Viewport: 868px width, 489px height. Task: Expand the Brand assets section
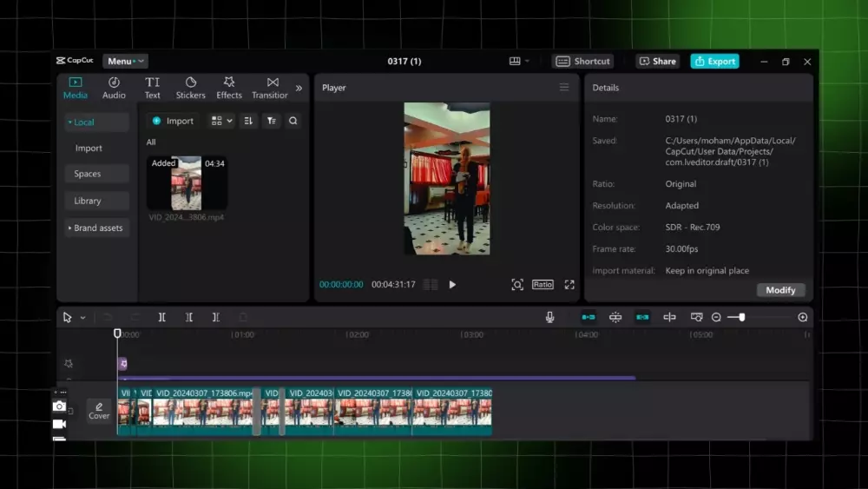96,228
